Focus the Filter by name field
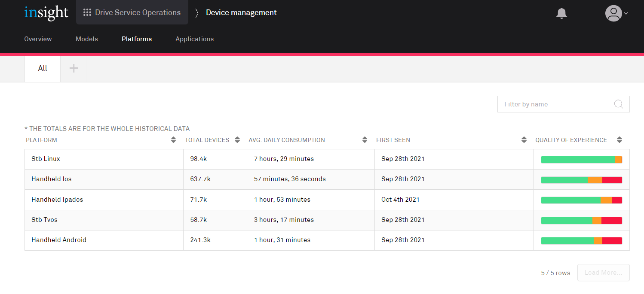644x294 pixels. (555, 104)
